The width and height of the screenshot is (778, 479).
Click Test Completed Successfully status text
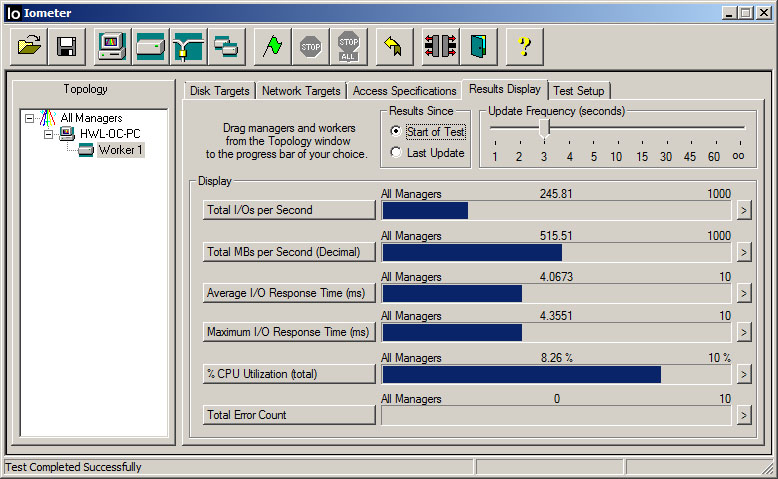pos(73,467)
